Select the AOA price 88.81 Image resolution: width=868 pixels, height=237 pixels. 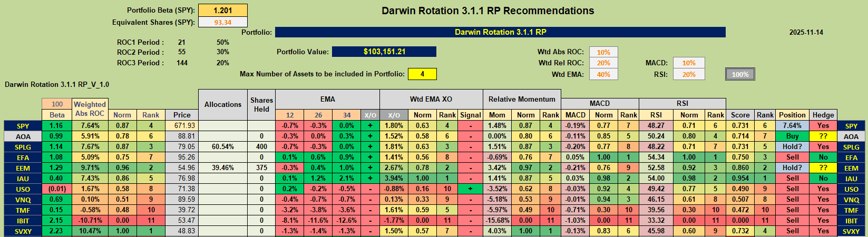[182, 136]
